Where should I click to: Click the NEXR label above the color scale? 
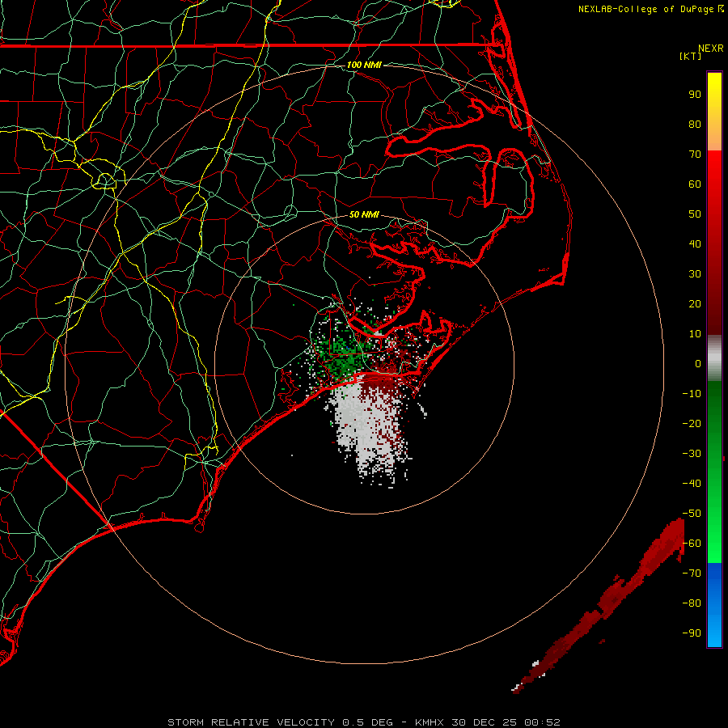click(x=710, y=49)
